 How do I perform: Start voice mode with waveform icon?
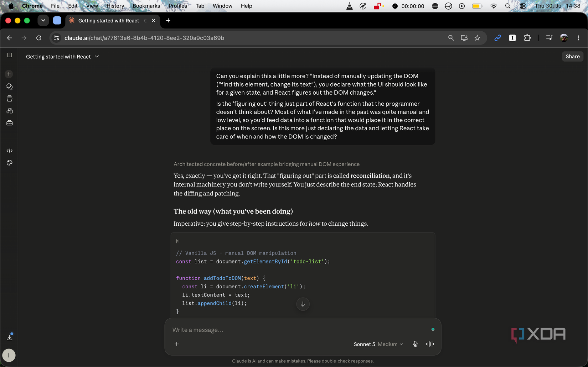coord(430,344)
